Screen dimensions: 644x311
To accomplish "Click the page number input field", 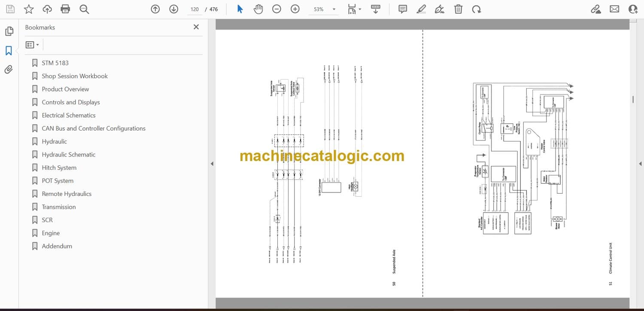I will 194,9.
